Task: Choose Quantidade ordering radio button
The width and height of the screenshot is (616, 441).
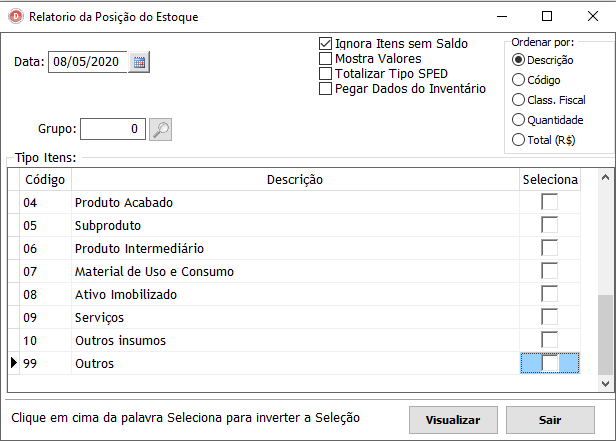Action: coord(518,120)
